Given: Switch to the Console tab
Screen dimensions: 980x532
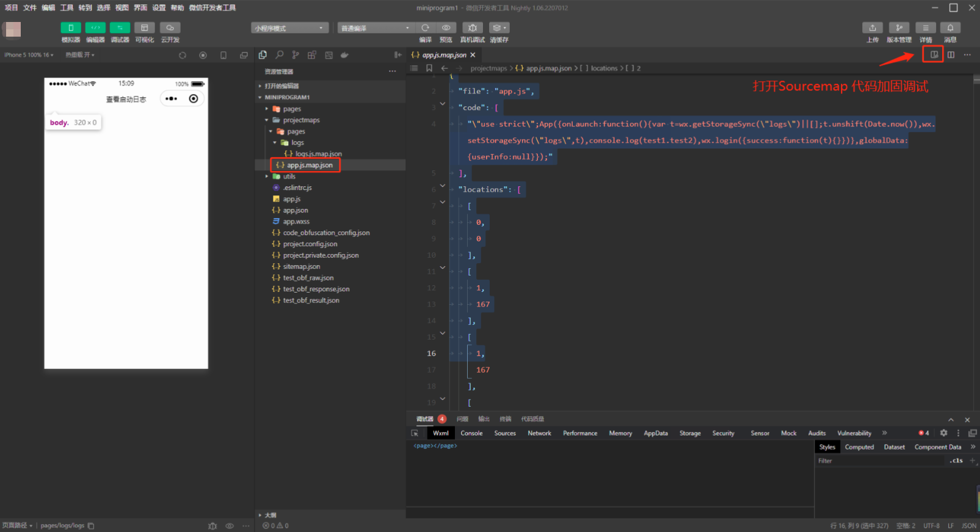Looking at the screenshot, I should (x=471, y=433).
